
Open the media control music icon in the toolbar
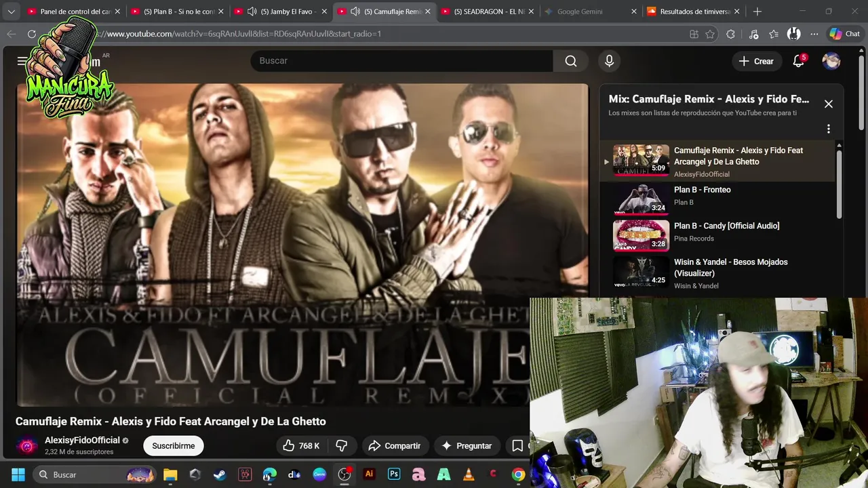pyautogui.click(x=753, y=34)
